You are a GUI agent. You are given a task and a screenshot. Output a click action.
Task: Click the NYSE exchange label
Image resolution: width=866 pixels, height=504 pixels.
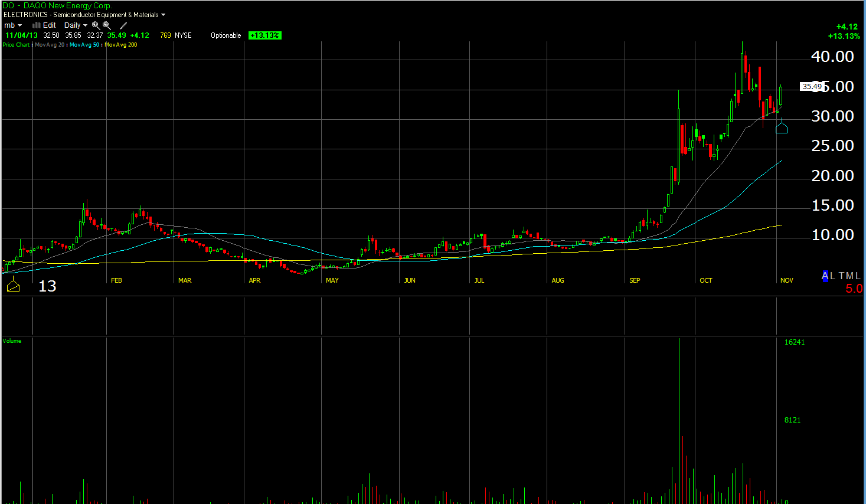(x=183, y=35)
